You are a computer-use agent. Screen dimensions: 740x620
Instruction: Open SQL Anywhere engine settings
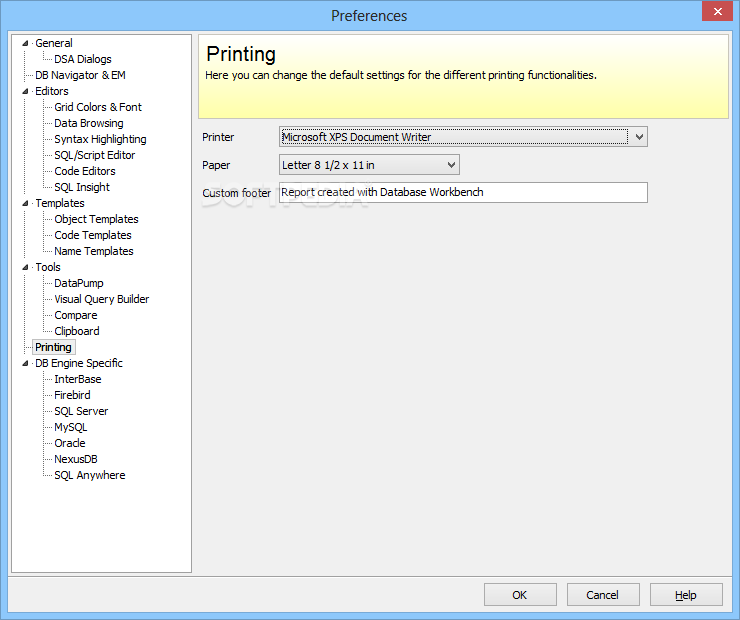click(90, 476)
